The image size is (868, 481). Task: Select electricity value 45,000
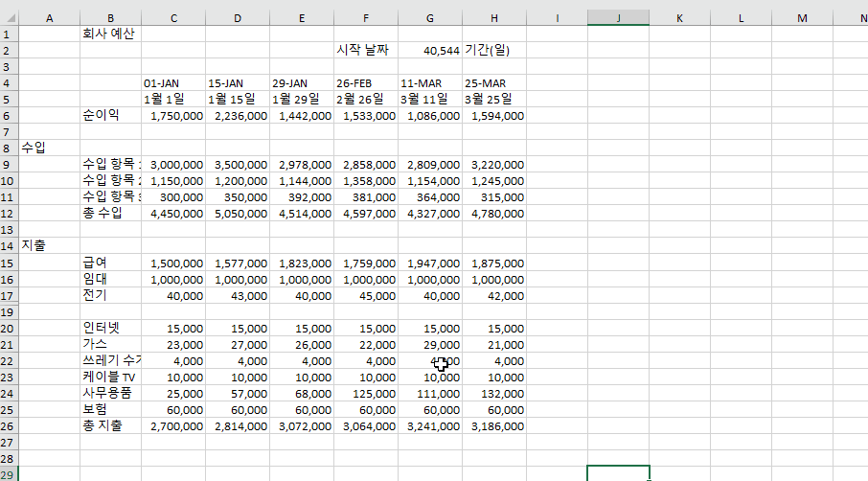click(366, 295)
